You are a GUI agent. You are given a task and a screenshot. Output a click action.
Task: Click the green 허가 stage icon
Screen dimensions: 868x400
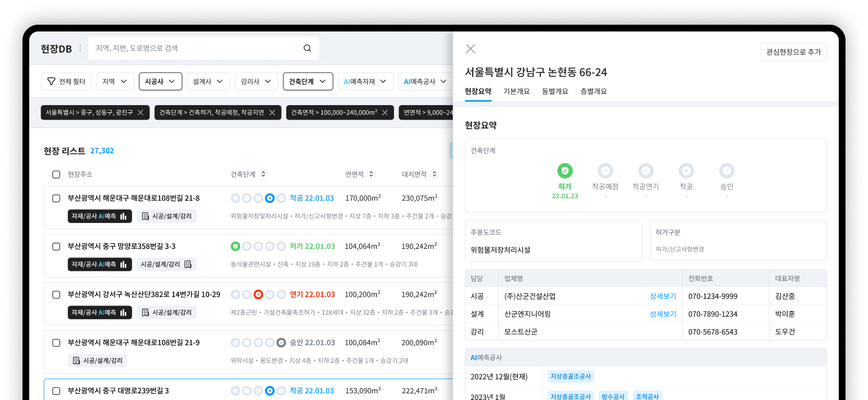point(564,171)
